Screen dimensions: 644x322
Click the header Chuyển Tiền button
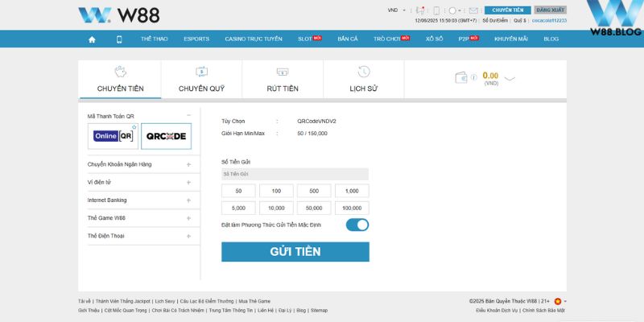point(508,10)
